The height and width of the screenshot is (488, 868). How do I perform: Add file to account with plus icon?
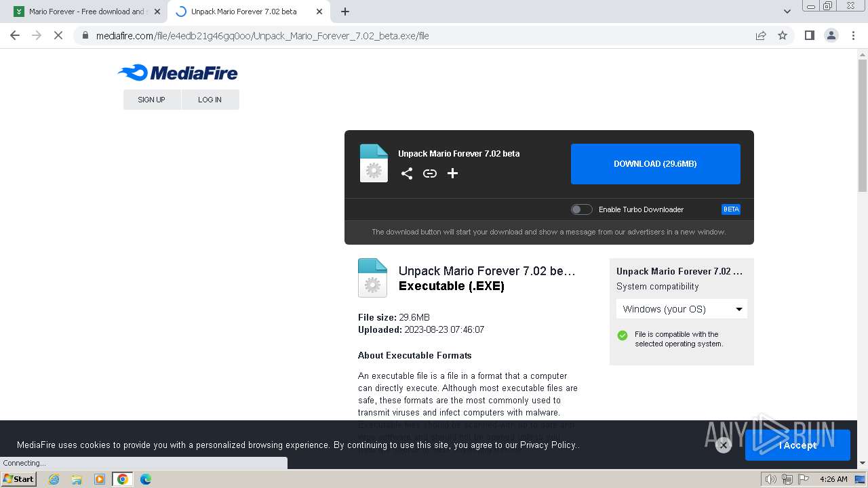pyautogui.click(x=453, y=174)
